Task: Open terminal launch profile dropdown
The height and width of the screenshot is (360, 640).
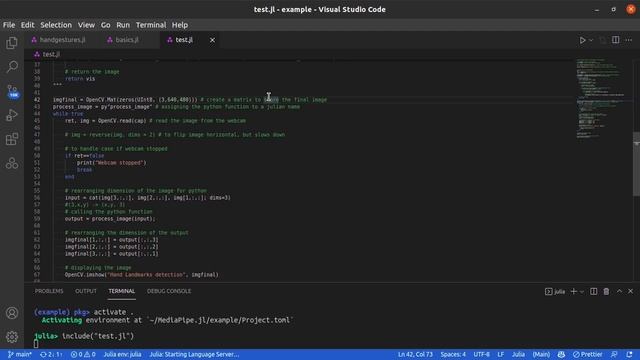Action: (x=582, y=291)
